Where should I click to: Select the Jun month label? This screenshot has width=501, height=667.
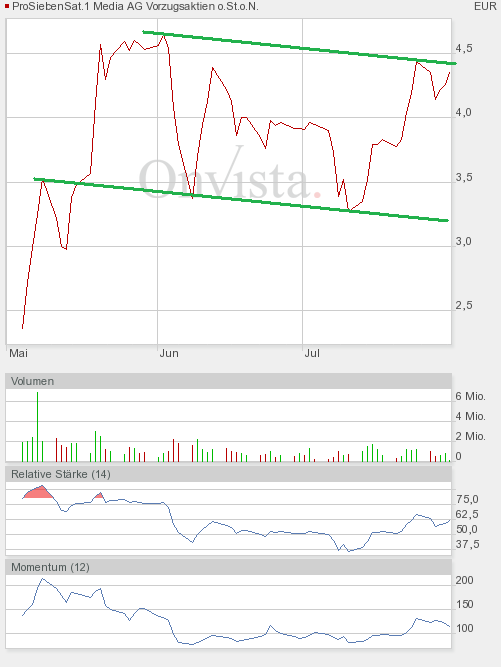tap(169, 353)
